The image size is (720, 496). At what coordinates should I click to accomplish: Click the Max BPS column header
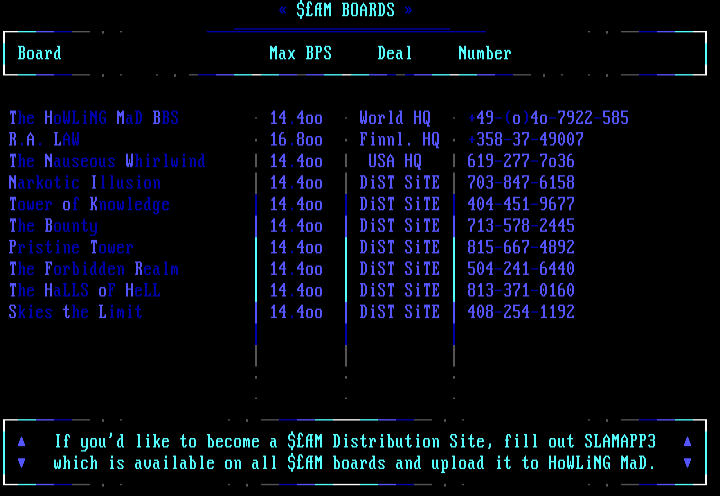click(300, 53)
